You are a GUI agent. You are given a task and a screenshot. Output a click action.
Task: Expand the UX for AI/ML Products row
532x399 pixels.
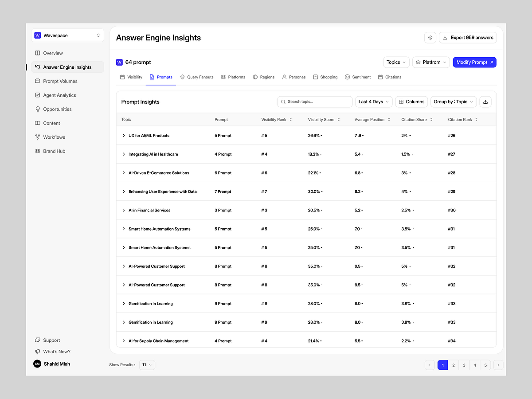pos(124,135)
